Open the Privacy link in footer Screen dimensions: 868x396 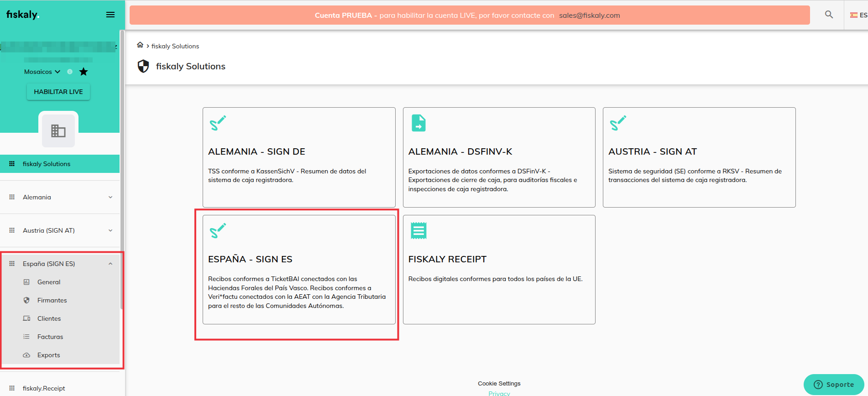tap(499, 393)
